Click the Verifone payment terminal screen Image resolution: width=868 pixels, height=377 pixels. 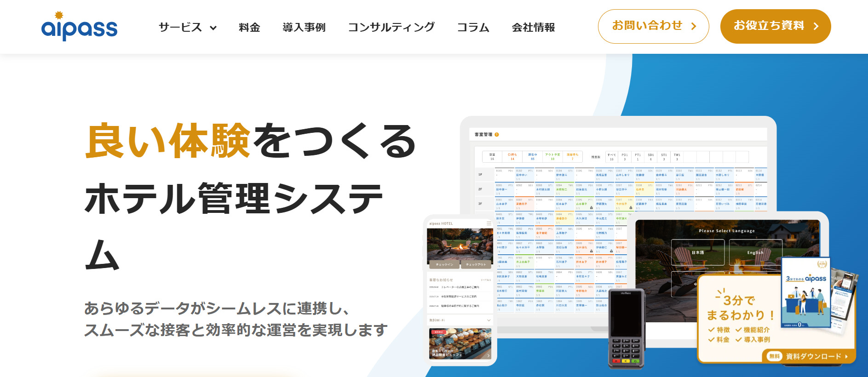point(626,315)
